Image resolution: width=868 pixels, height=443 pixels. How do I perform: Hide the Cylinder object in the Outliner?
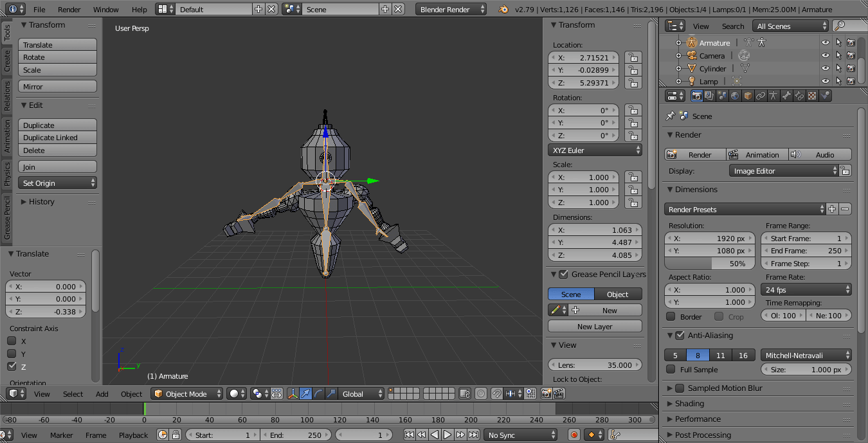click(x=826, y=69)
